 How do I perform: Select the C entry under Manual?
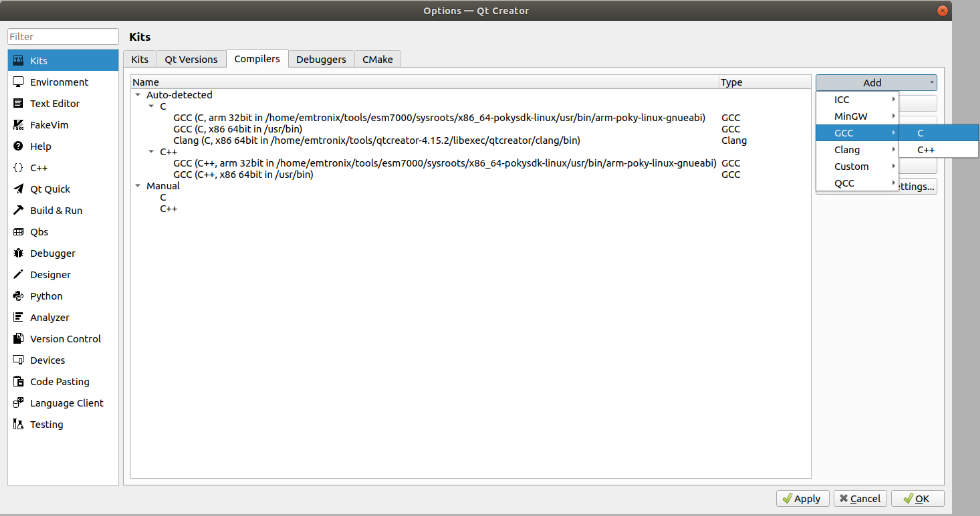(x=163, y=197)
